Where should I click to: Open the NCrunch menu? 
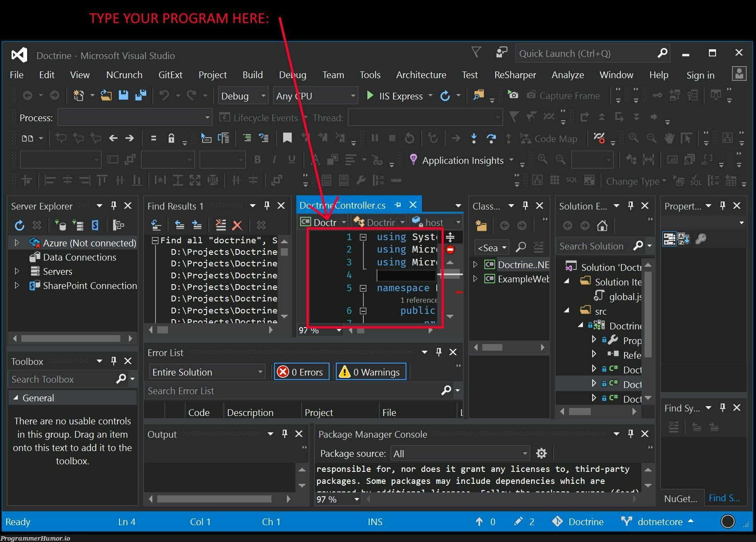(x=124, y=75)
